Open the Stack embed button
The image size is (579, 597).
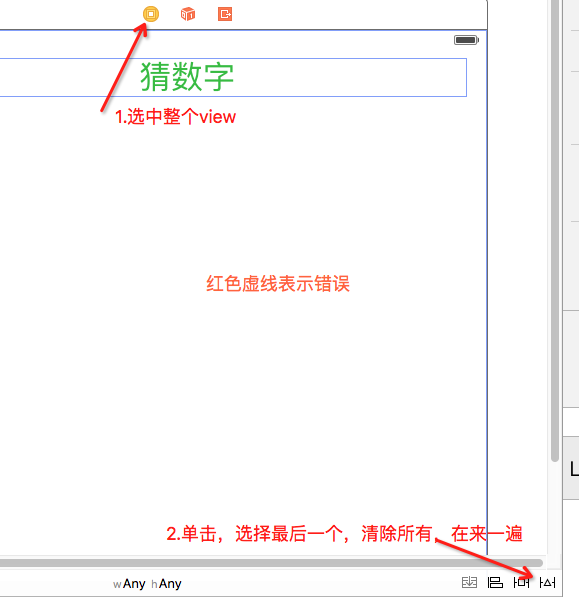(469, 582)
